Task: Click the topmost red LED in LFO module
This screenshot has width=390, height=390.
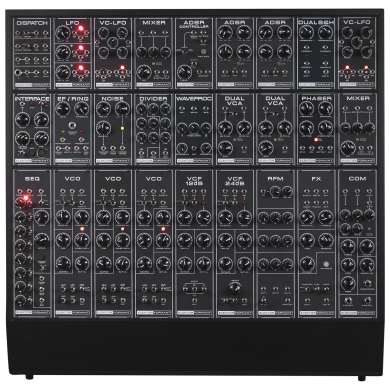Action: point(81,28)
